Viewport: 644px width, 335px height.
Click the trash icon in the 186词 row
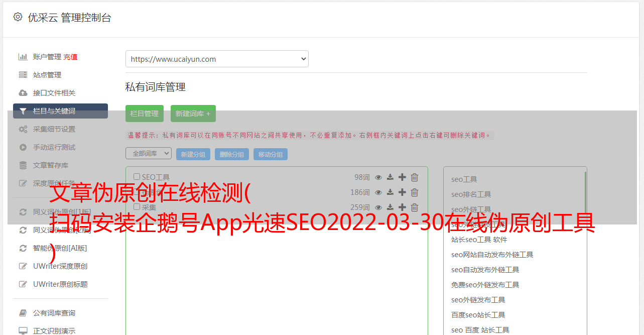click(x=415, y=192)
